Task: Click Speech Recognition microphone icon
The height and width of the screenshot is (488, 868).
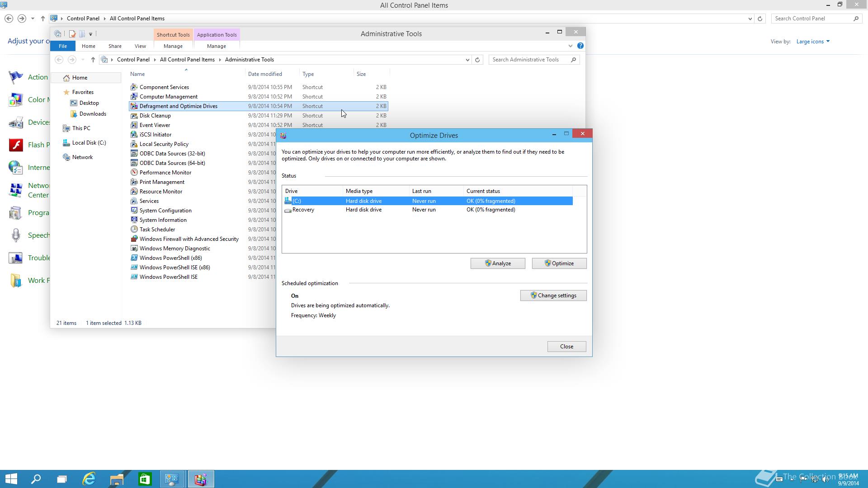Action: pos(16,235)
